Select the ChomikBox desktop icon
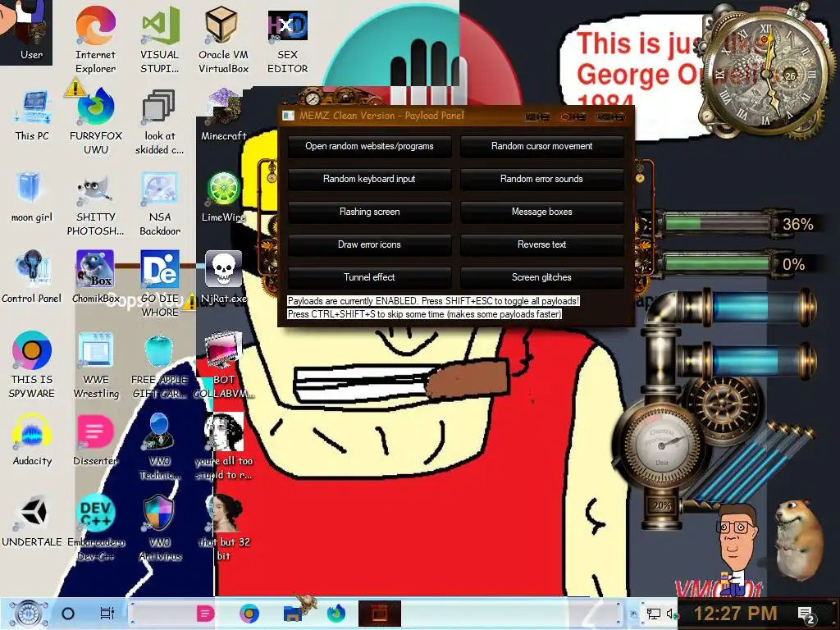 [x=96, y=276]
